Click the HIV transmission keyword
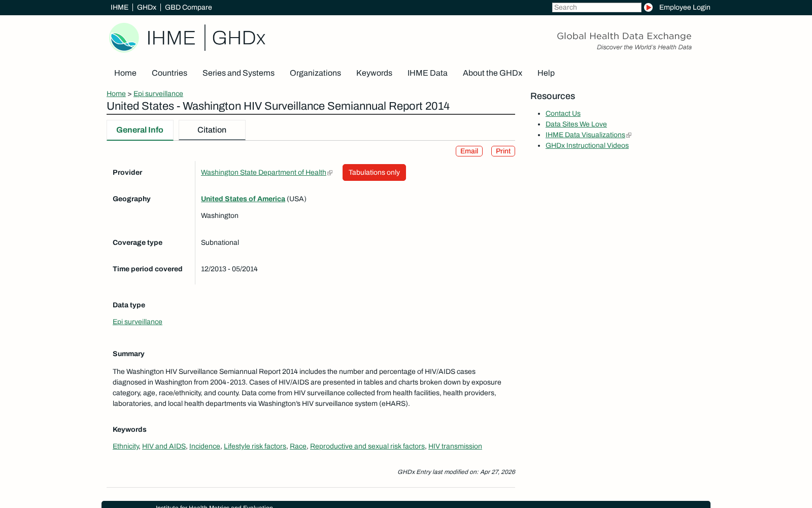This screenshot has height=508, width=812. pyautogui.click(x=455, y=447)
